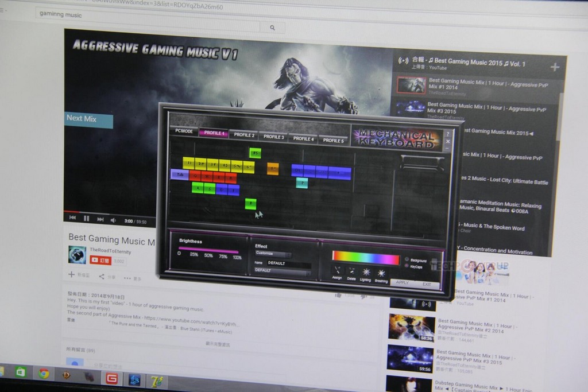Open Windows Store from the taskbar
Viewport: 588px width, 392px height.
[20, 372]
